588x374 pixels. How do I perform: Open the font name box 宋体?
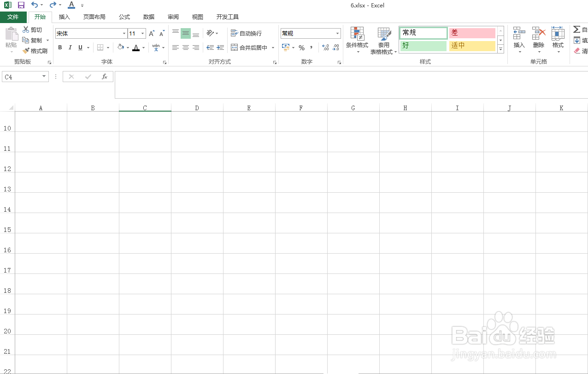click(88, 33)
